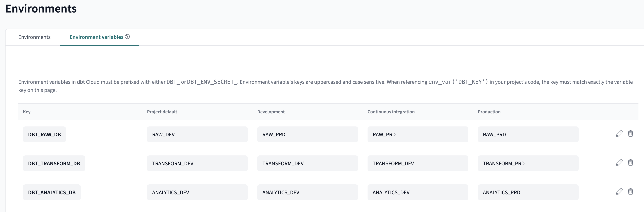Select the RAW_DEV project default value
The height and width of the screenshot is (212, 644).
[x=197, y=134]
